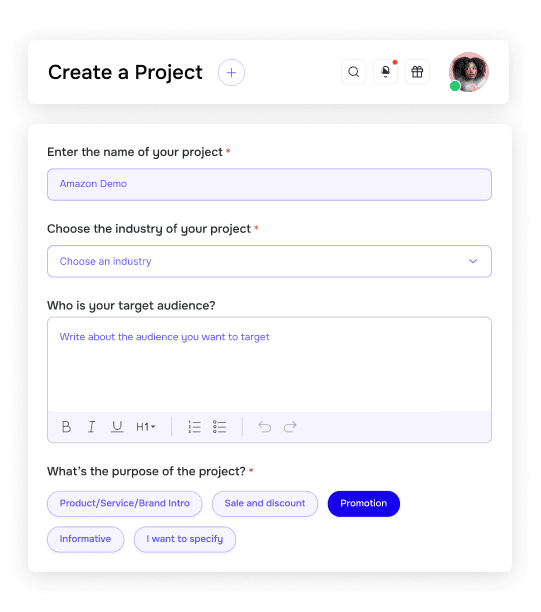Click the gift box icon
541x612 pixels.
[417, 72]
